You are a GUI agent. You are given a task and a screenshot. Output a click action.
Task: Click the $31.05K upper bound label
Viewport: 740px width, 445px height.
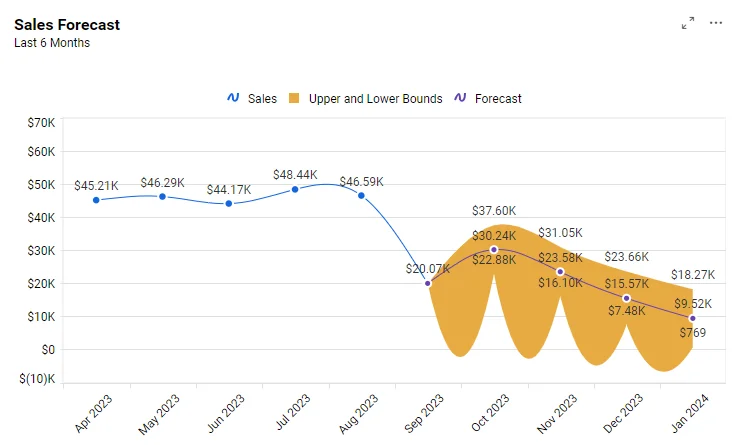pyautogui.click(x=560, y=233)
